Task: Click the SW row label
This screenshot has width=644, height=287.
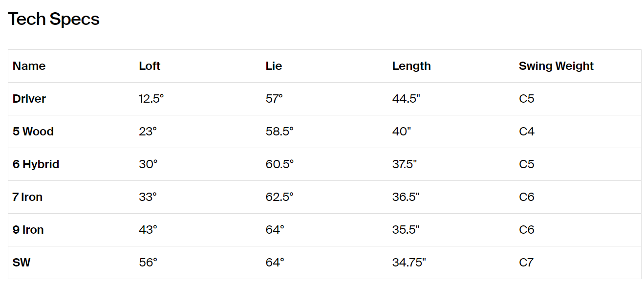Action: (21, 263)
